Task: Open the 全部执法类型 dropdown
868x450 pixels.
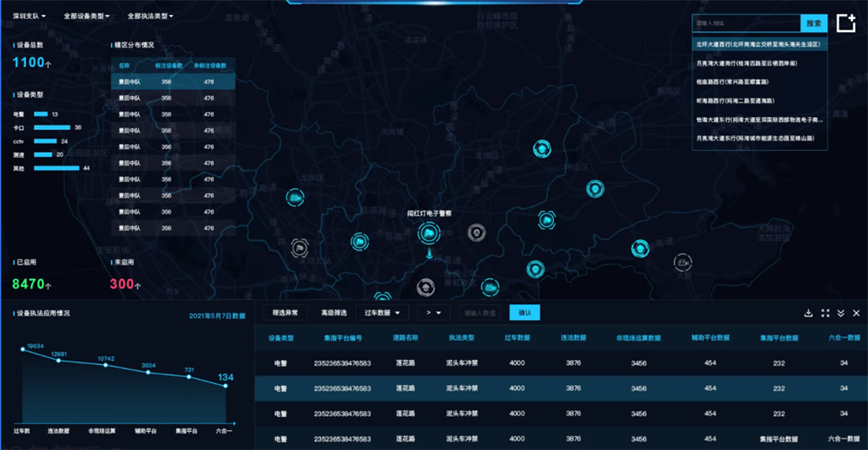Action: (x=149, y=16)
